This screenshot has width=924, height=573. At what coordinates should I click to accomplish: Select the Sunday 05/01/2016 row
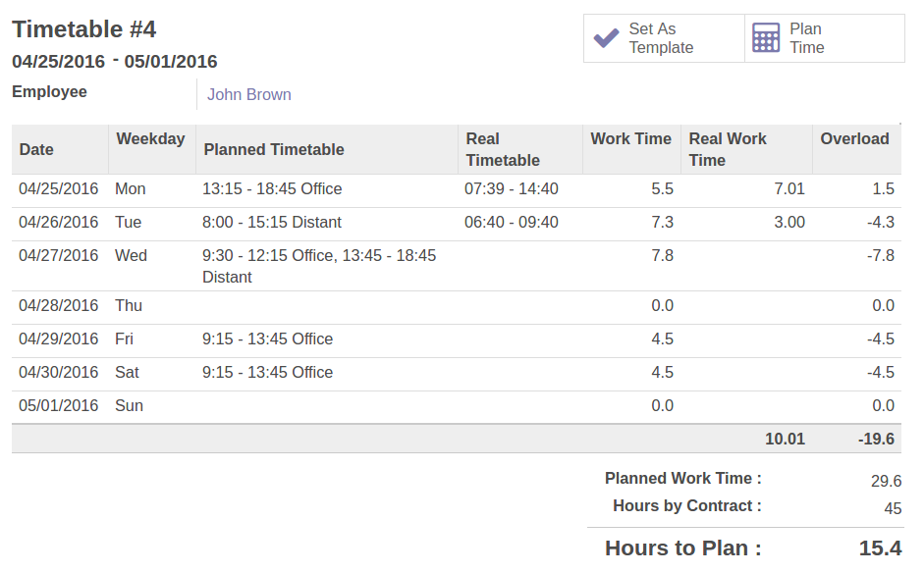(x=59, y=406)
